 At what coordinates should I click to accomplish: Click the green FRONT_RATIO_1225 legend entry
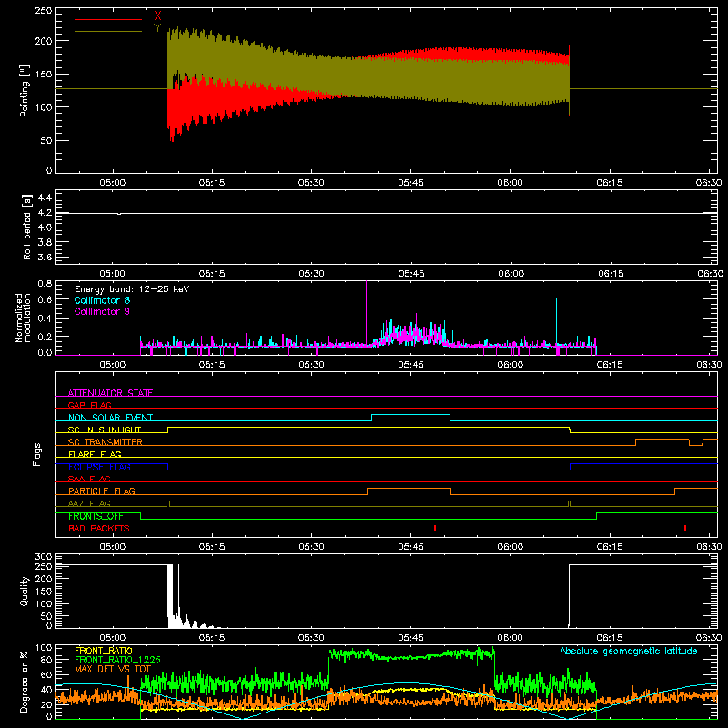(x=117, y=660)
